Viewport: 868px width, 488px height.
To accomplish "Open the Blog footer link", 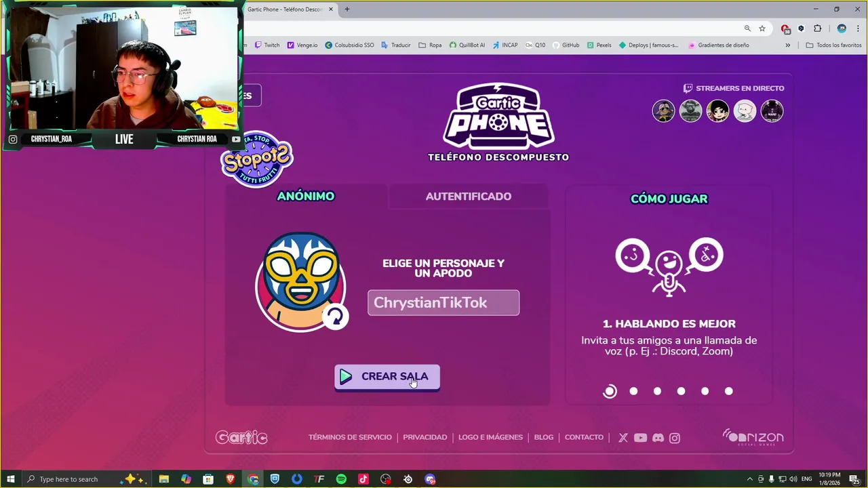I will point(544,437).
